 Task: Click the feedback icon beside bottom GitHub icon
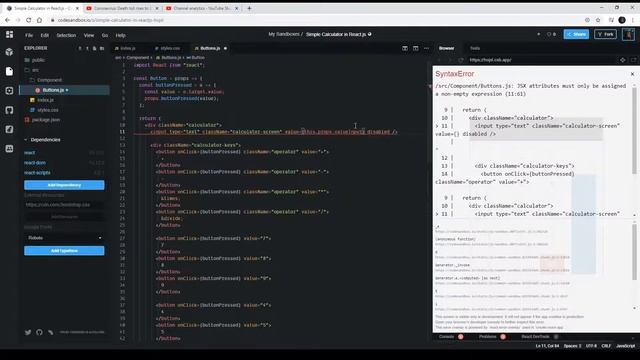51,332
